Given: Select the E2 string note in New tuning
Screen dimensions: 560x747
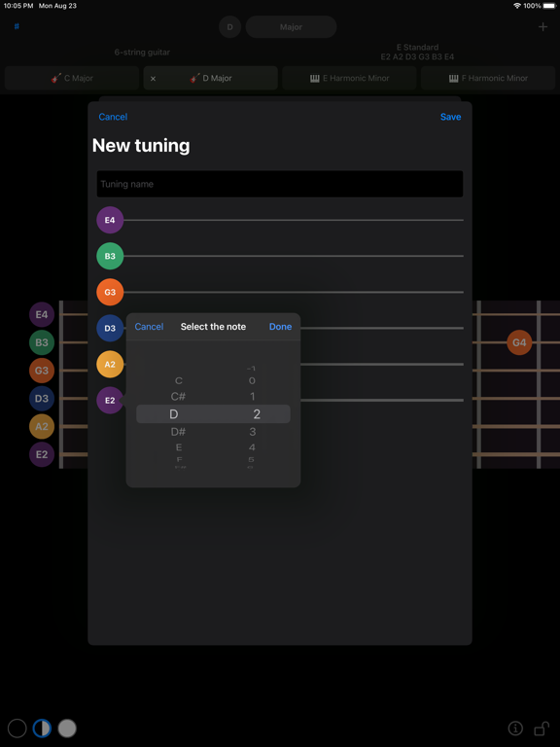Looking at the screenshot, I should tap(110, 400).
